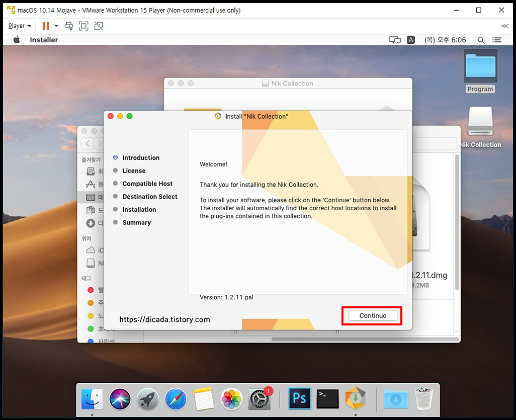Enter full screen mode in VMware
Screen dimensions: 516x420
point(83,26)
